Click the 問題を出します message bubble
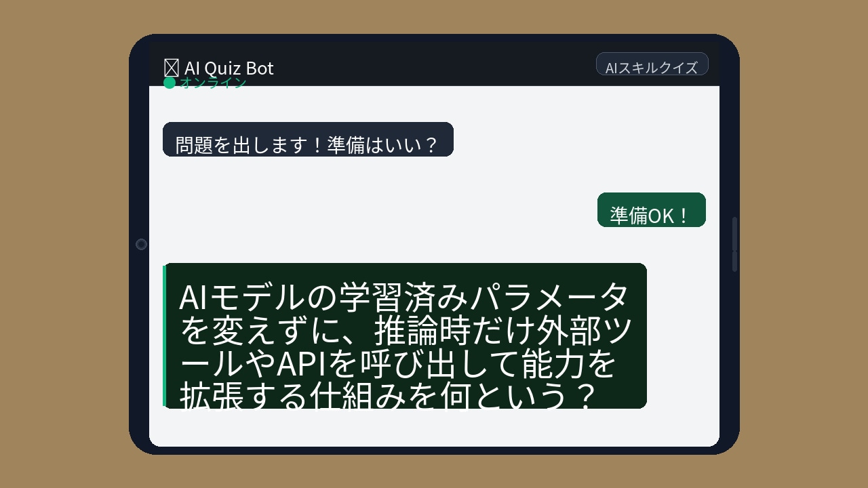868x488 pixels. (x=309, y=140)
